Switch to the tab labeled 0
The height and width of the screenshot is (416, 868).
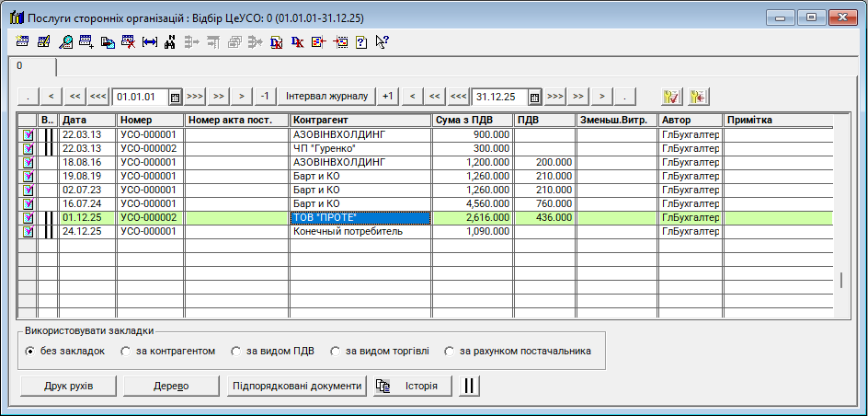pyautogui.click(x=19, y=66)
